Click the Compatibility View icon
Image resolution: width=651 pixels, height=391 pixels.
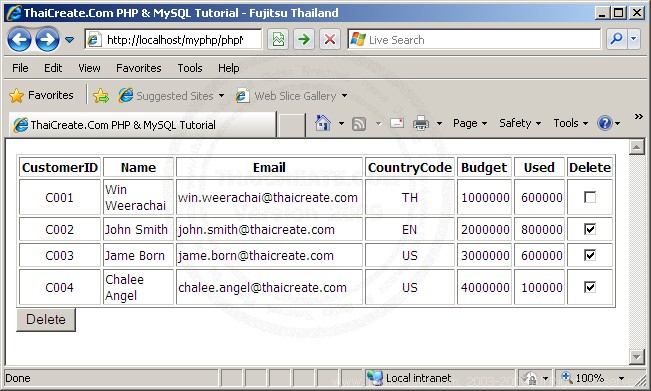pos(278,40)
